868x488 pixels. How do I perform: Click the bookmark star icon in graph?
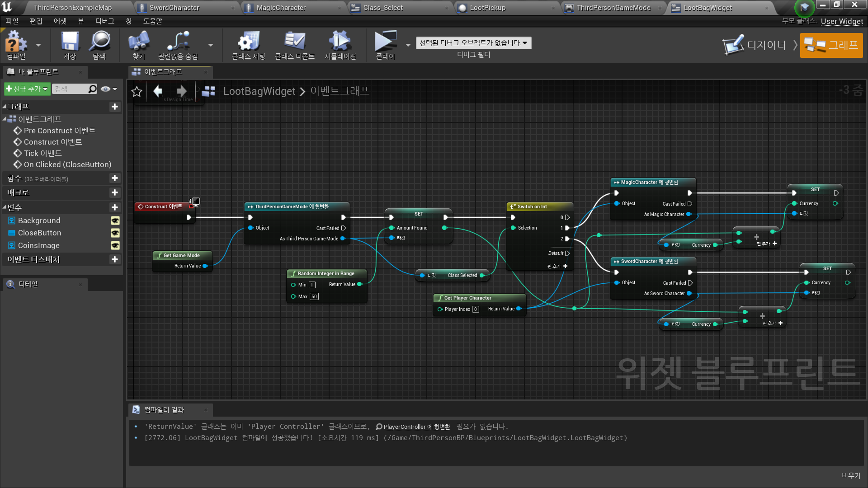click(x=137, y=92)
